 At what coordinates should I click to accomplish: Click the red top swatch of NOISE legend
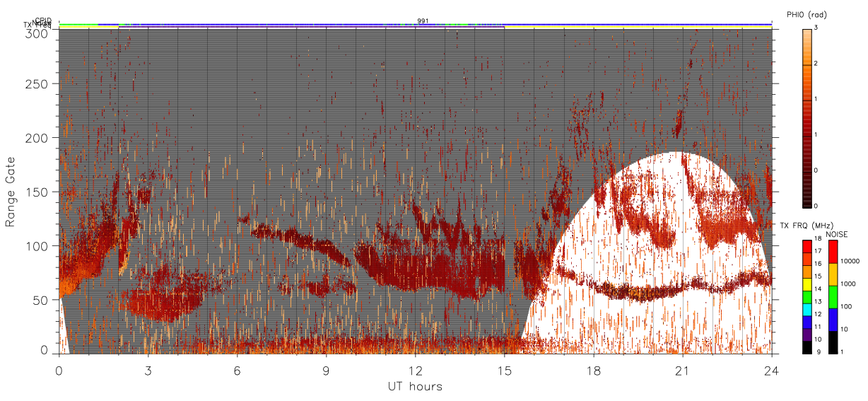tap(833, 252)
